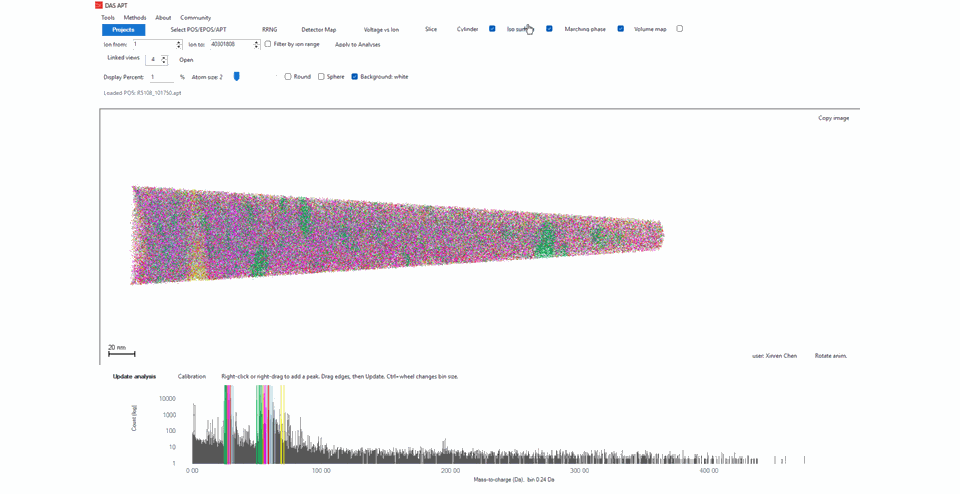Decrease the Ion to value with down arrow
This screenshot has width=960, height=494.
point(257,47)
